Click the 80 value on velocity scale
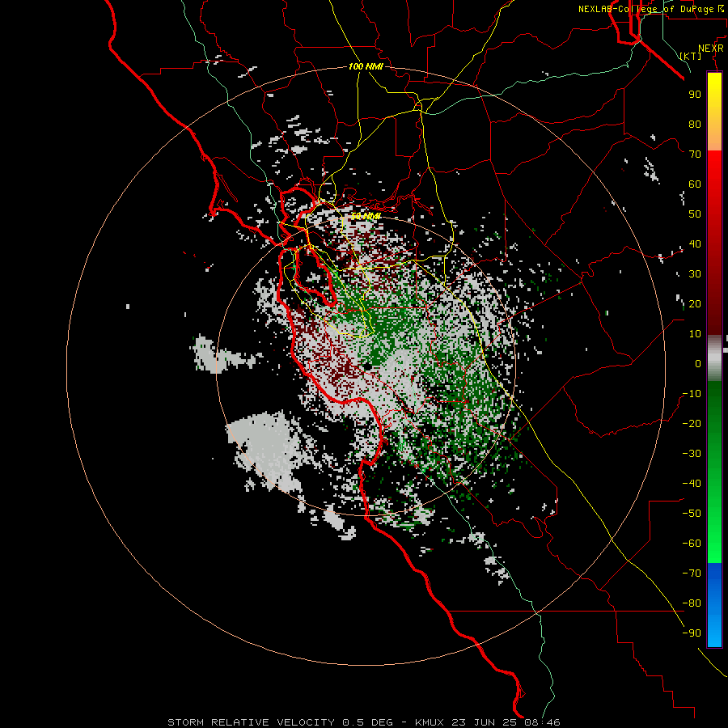Viewport: 728px width, 728px height. [695, 124]
